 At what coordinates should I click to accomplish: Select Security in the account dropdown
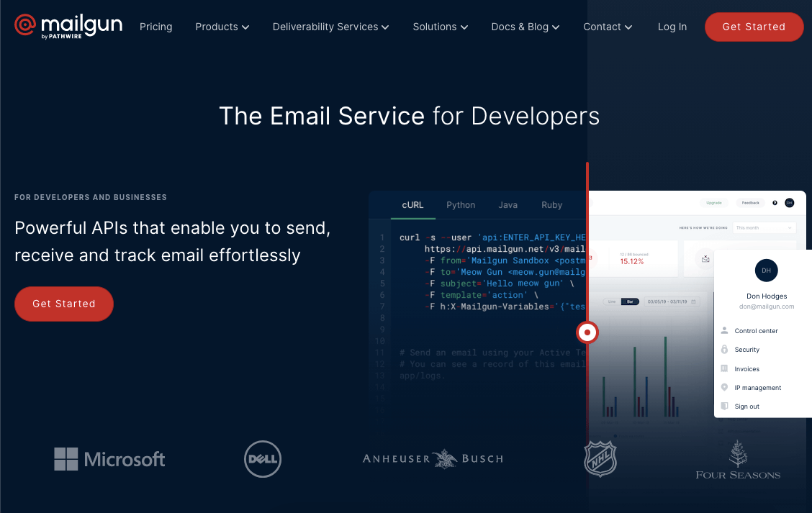coord(749,349)
